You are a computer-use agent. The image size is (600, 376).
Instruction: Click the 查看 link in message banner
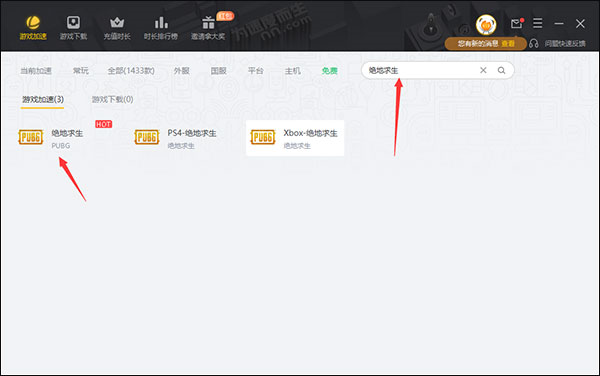click(x=508, y=44)
